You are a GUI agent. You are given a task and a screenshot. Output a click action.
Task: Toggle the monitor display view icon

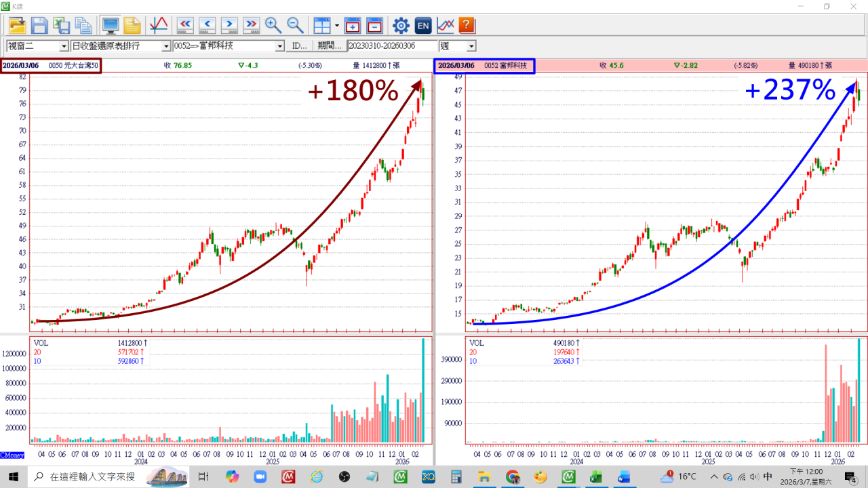[110, 26]
